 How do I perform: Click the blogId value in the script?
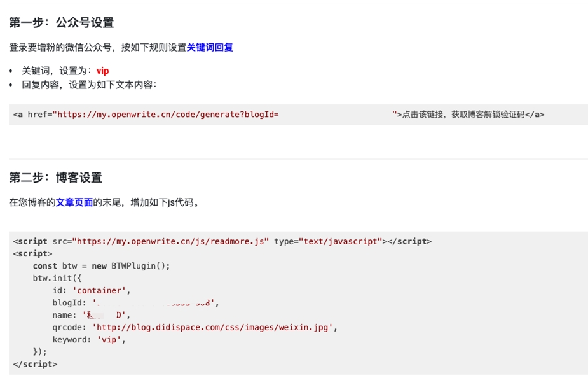point(156,303)
